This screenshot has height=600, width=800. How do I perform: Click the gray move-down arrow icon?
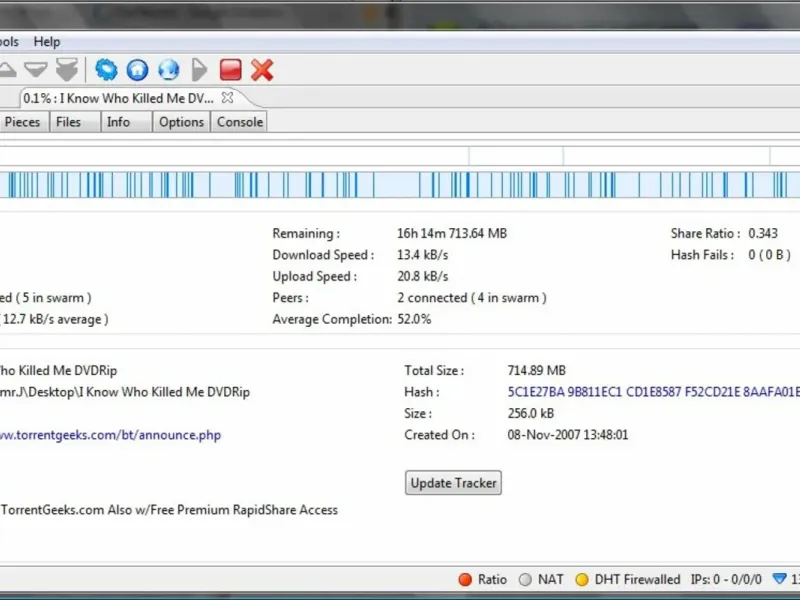tap(36, 70)
